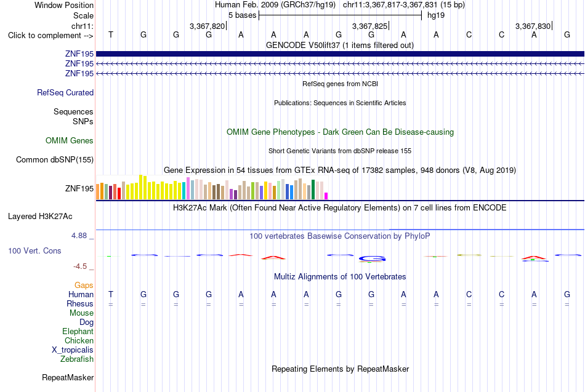585x392 pixels.
Task: Click the chr11:3,367,817-3,367,831 position text
Action: pos(404,5)
